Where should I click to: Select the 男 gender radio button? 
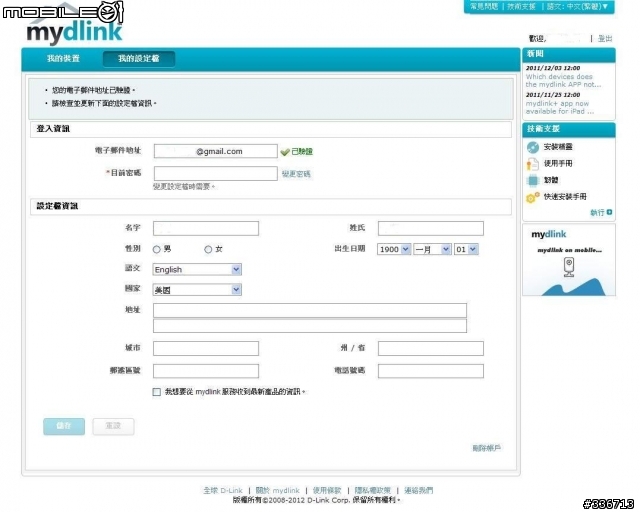[x=156, y=249]
